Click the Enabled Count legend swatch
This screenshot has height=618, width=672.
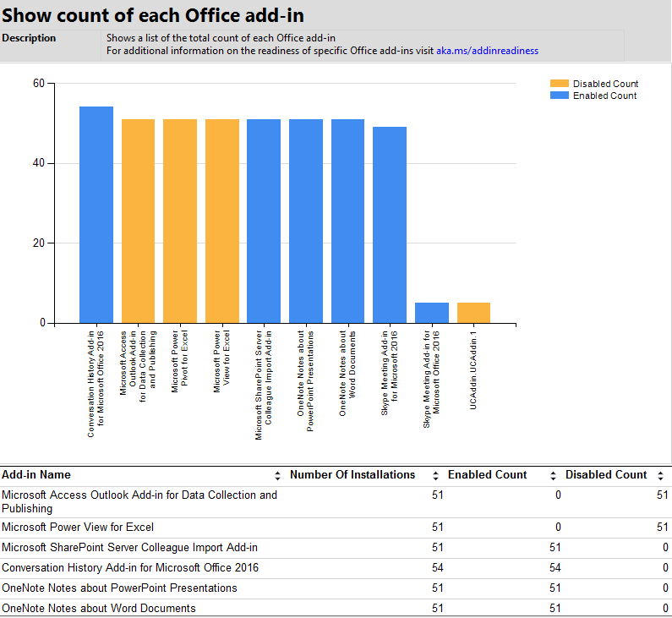[x=560, y=96]
